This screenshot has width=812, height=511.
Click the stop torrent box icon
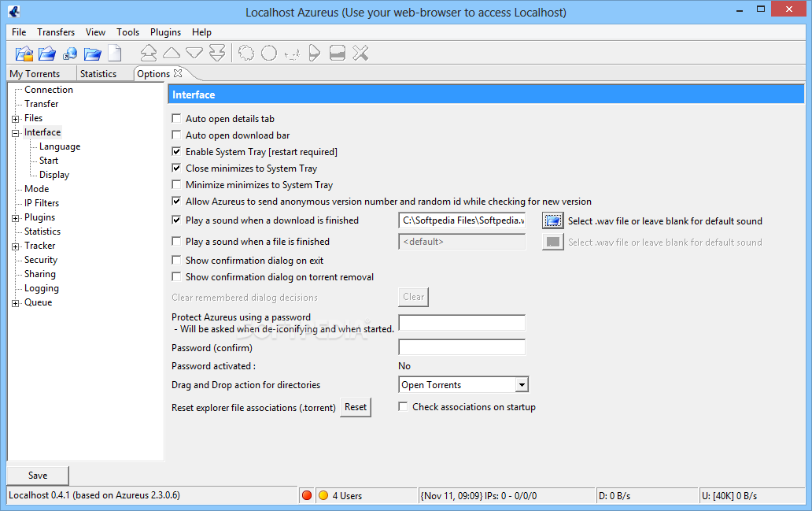coord(338,53)
